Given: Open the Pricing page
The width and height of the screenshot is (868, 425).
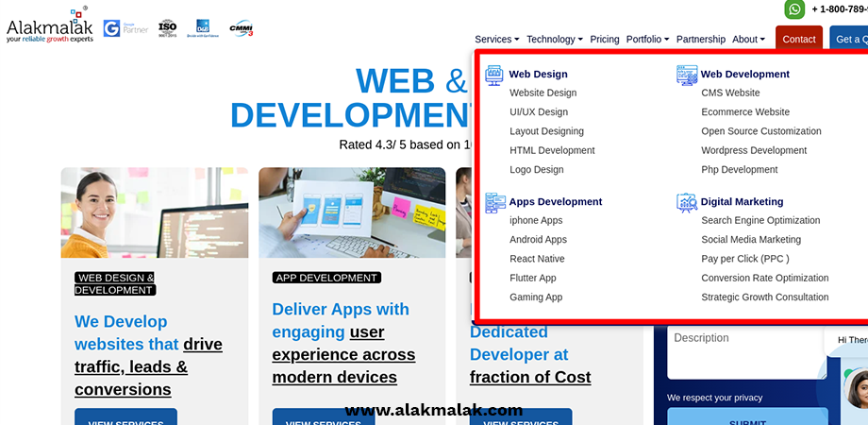Looking at the screenshot, I should 605,40.
